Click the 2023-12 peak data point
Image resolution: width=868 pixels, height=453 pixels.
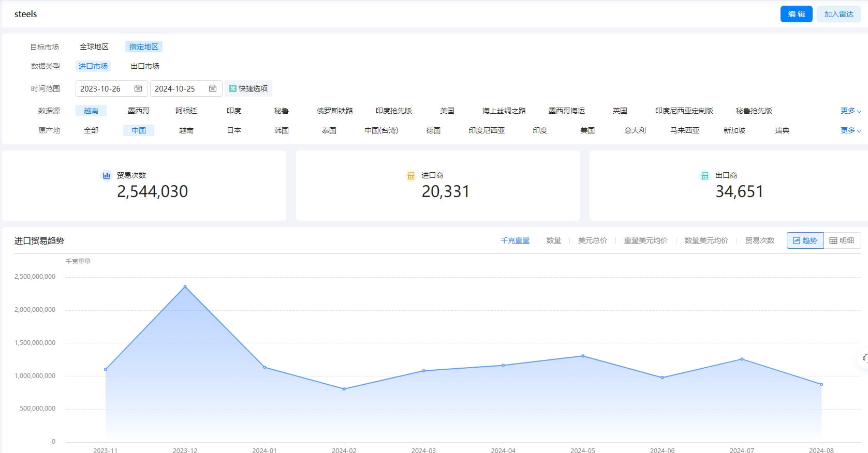[x=185, y=286]
